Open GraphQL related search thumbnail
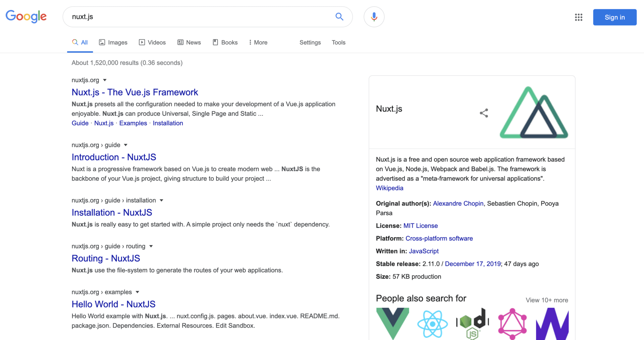644x340 pixels. (512, 324)
